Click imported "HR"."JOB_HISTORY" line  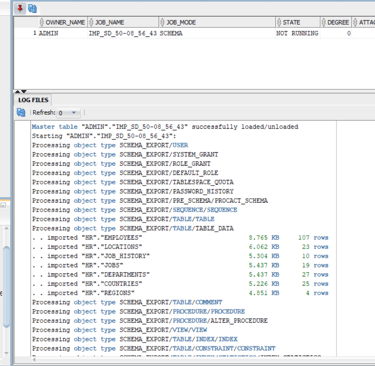(x=180, y=256)
